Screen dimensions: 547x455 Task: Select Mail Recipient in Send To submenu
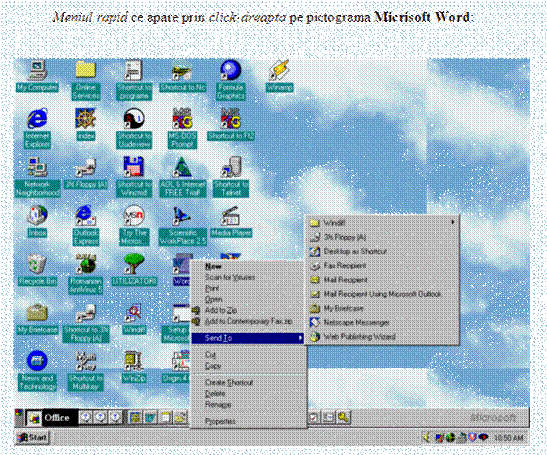point(382,280)
